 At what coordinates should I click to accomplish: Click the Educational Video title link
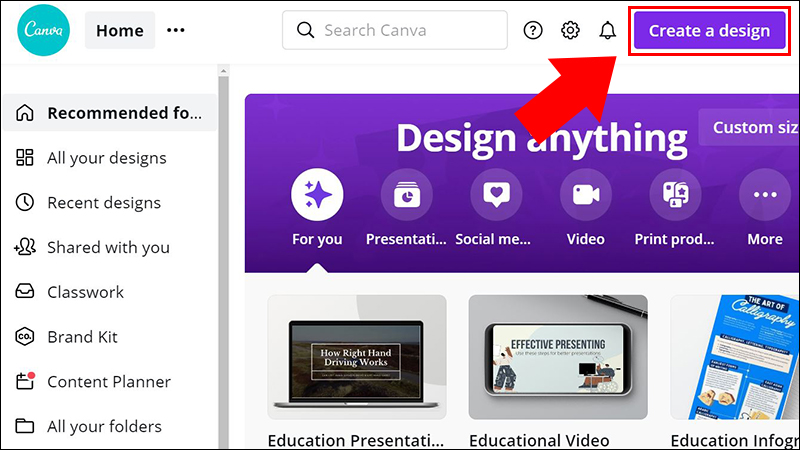click(539, 440)
